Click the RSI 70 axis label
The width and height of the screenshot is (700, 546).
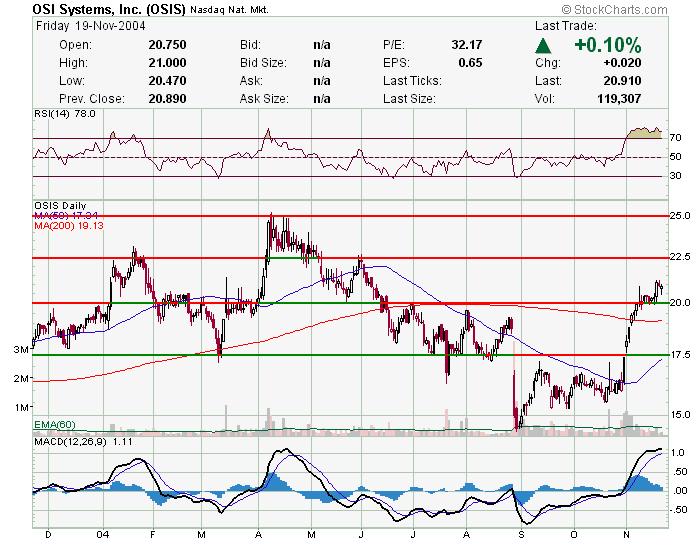point(676,138)
